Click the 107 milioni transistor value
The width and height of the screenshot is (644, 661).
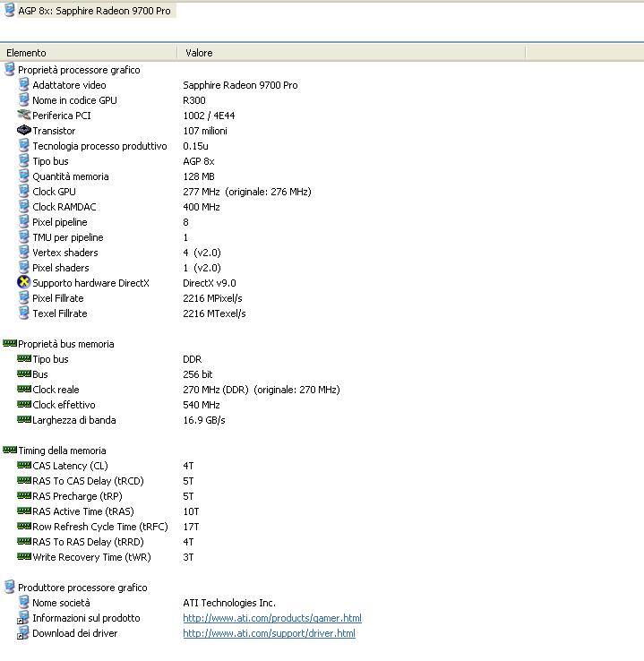tap(205, 131)
